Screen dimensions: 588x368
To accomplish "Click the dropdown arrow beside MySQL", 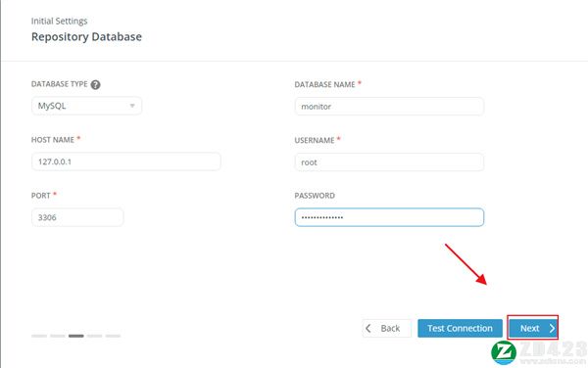I will (132, 106).
